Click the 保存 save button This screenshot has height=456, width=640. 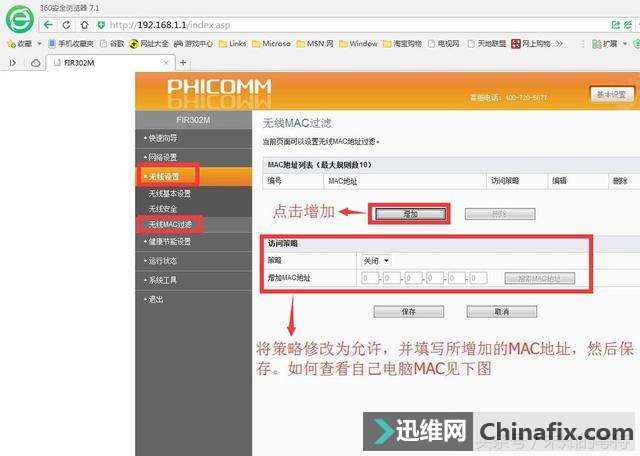pyautogui.click(x=408, y=311)
